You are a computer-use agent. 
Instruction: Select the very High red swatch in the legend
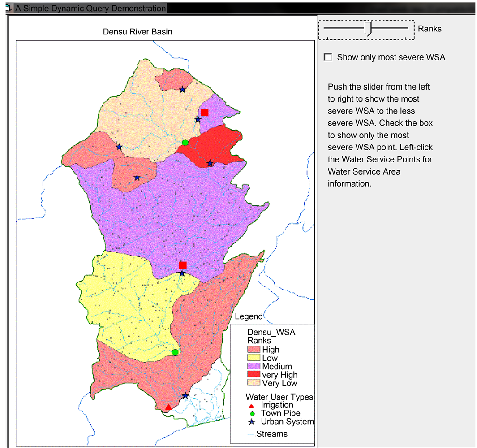(254, 375)
